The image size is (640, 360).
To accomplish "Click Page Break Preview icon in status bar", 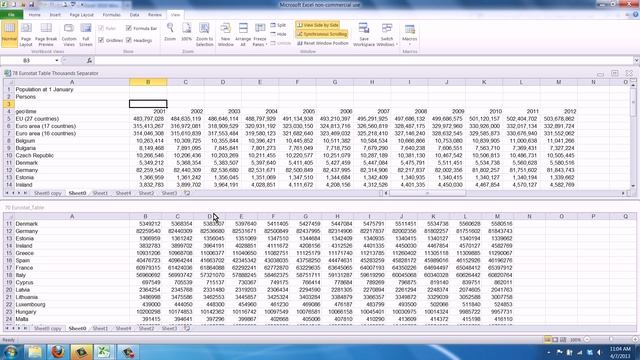I will 563,340.
